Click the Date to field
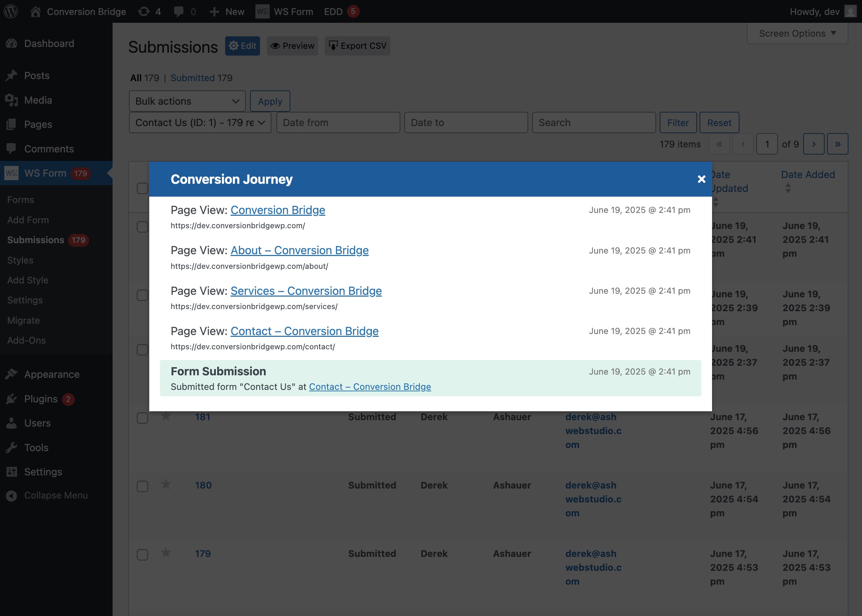The image size is (862, 616). [x=466, y=122]
